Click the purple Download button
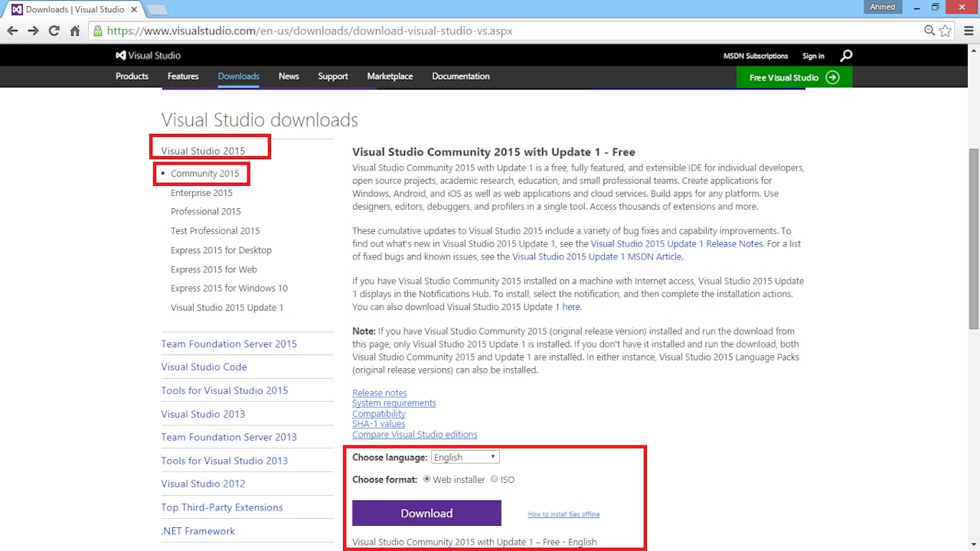The width and height of the screenshot is (980, 551). [426, 514]
